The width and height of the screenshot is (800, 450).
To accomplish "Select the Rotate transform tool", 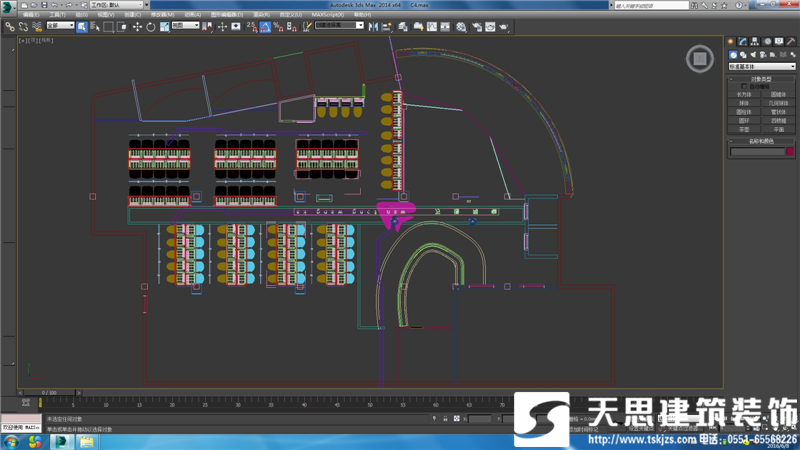I will [x=150, y=27].
